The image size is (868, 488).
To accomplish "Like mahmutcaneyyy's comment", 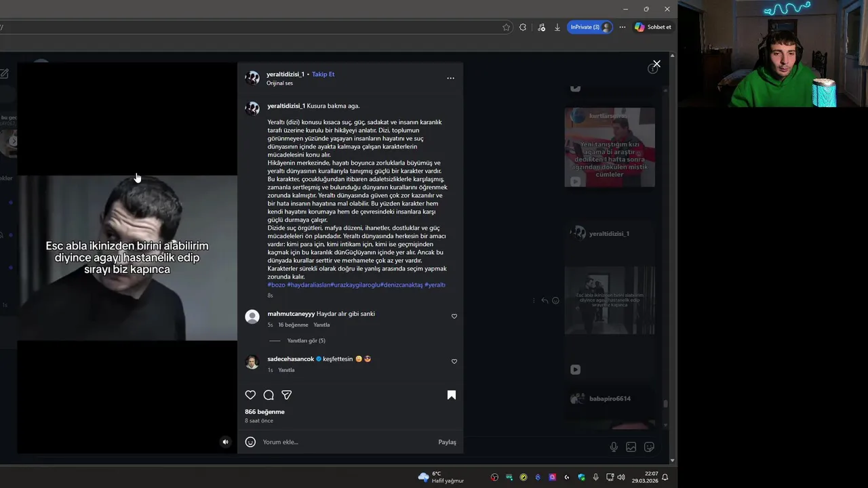I will pos(454,316).
